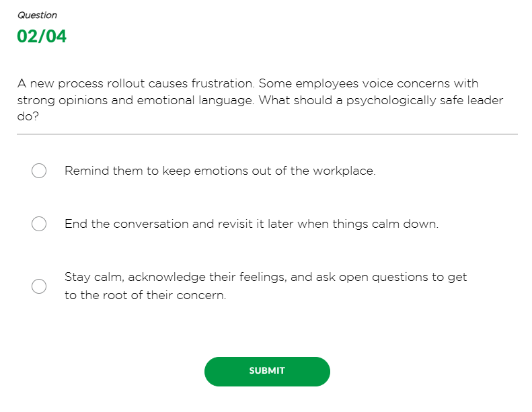Image resolution: width=532 pixels, height=412 pixels.
Task: Click the answer line "to the root of their concern."
Action: click(145, 296)
